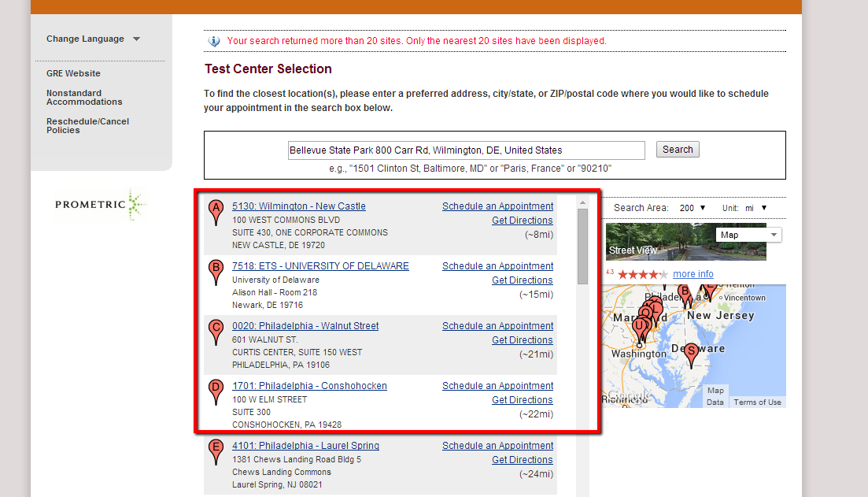Open 1701: Philadelphia - Conshohocken link
The image size is (868, 497).
click(309, 386)
